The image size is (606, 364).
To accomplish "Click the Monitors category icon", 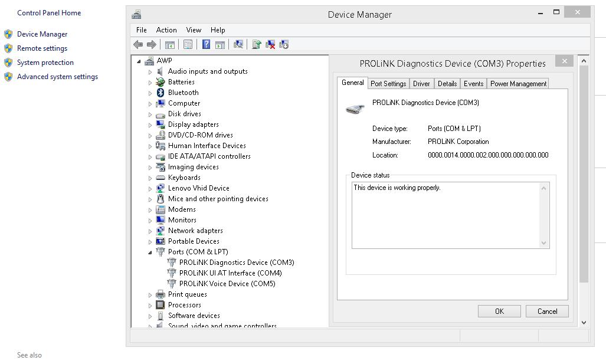I will [x=160, y=220].
